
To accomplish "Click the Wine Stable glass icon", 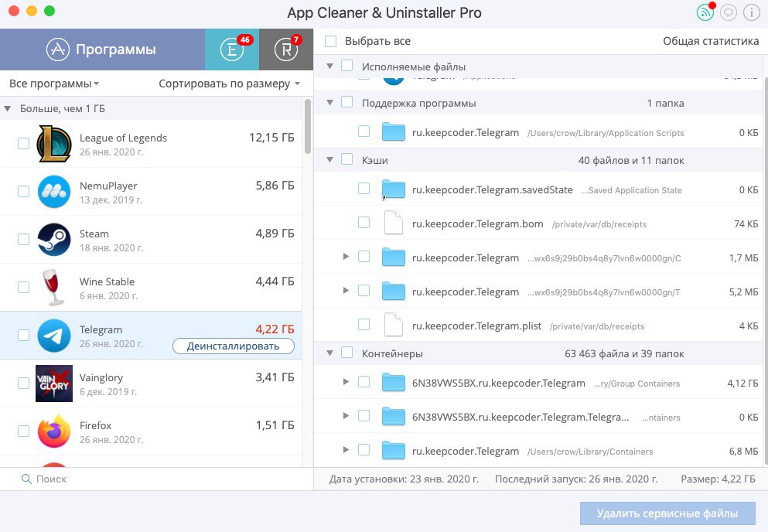I will pyautogui.click(x=53, y=287).
